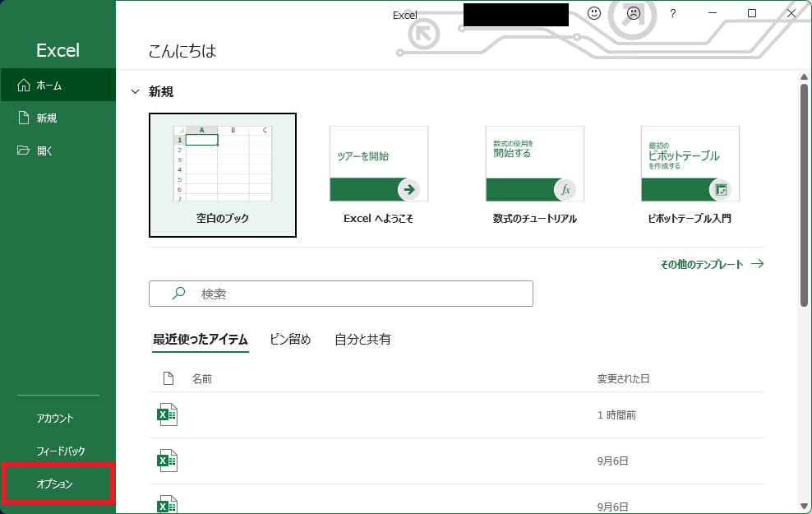Screen dimensions: 812x514
Task: Switch to the ピン留め tab
Action: pos(290,339)
